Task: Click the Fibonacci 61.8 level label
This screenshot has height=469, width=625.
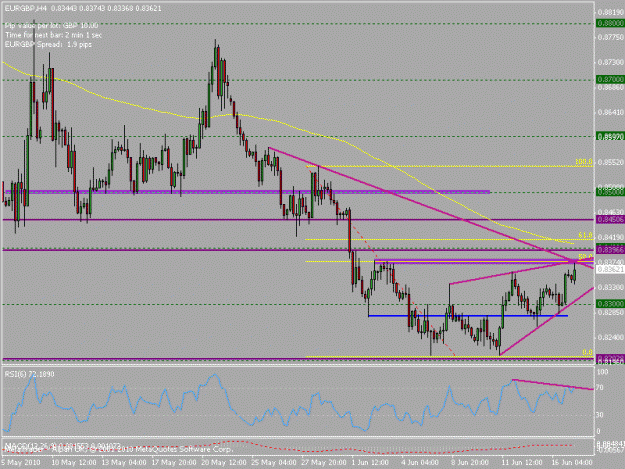Action: pos(585,235)
